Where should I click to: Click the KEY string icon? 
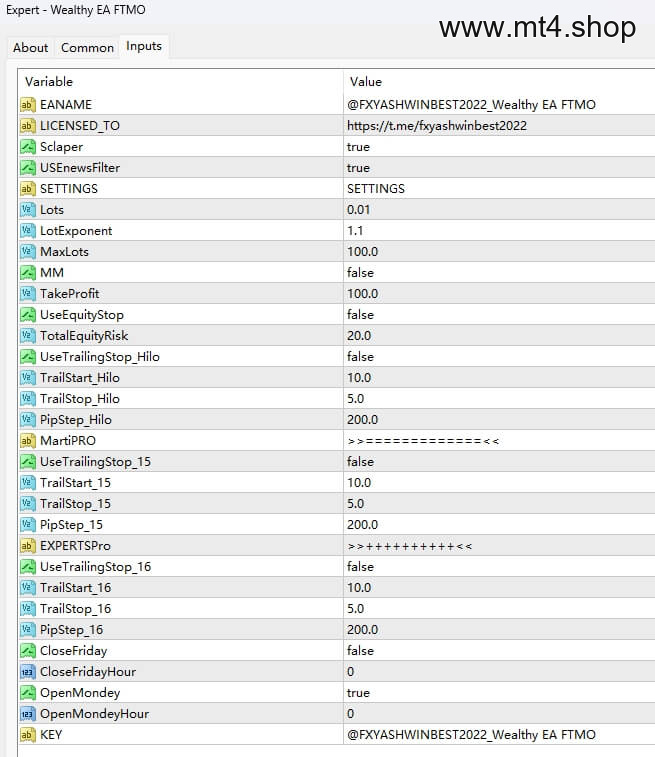pyautogui.click(x=28, y=735)
